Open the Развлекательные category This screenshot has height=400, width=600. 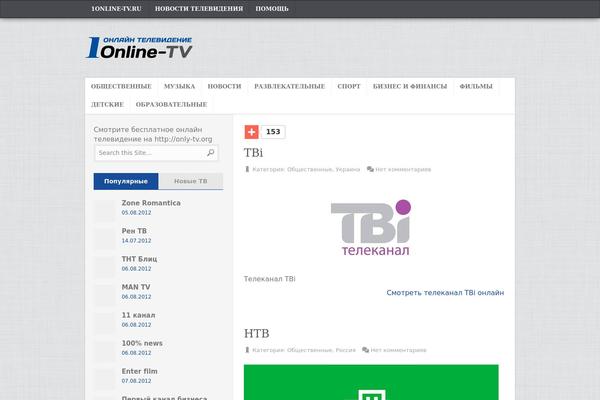tap(289, 87)
